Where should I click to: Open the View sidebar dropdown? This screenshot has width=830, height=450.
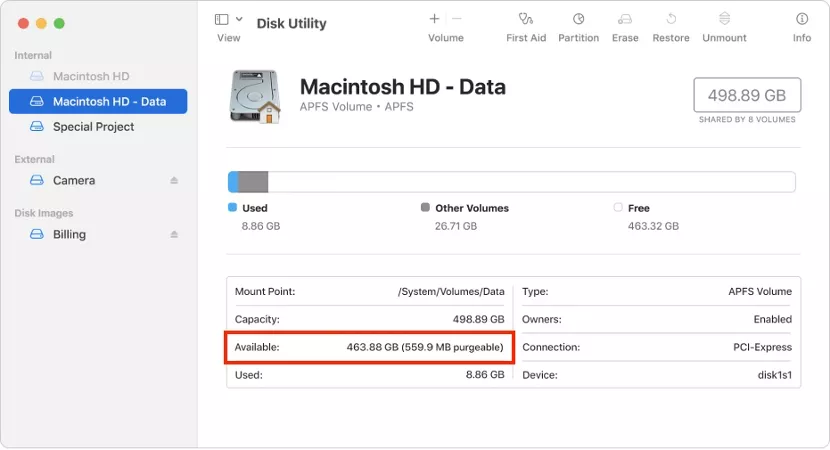222,19
